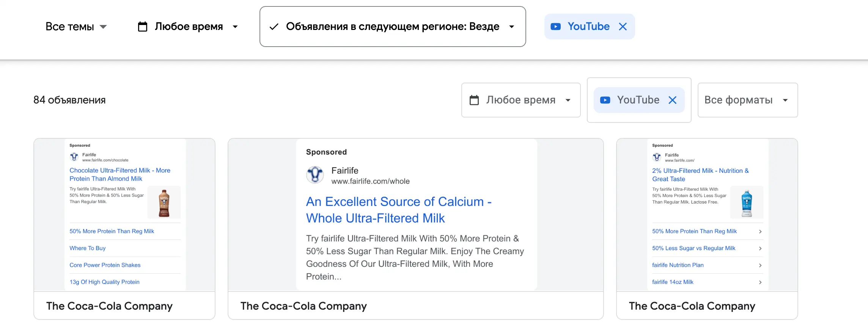Open the lower "Любое время" time filter
This screenshot has height=332, width=868.
pos(520,100)
